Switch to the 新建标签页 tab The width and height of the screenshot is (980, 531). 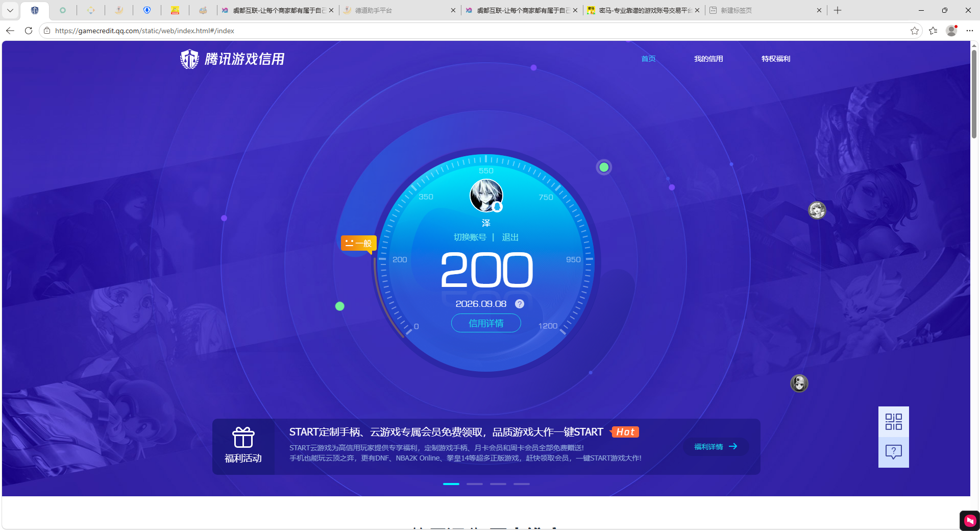tap(766, 10)
